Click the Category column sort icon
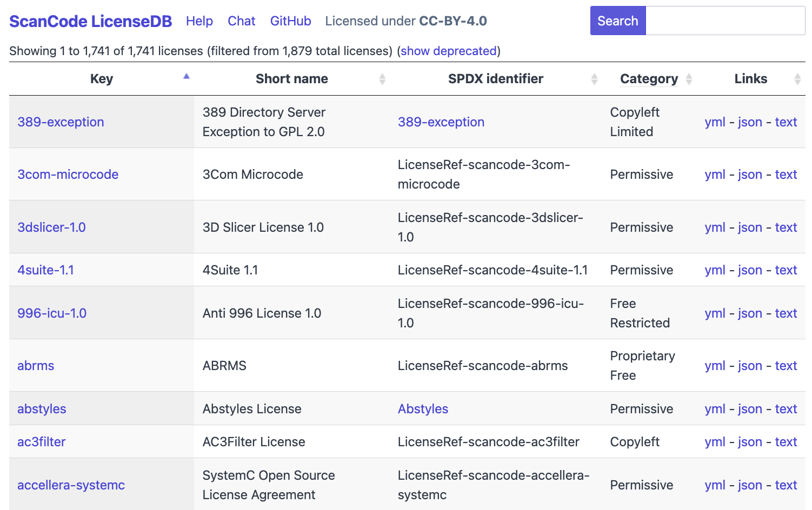Viewport: 812px width, 510px height. 689,79
